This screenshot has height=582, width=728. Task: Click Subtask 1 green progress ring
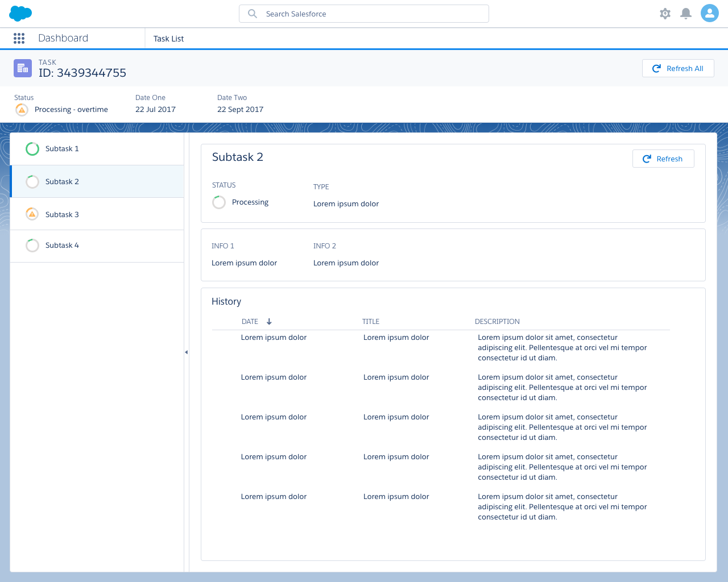(x=32, y=149)
